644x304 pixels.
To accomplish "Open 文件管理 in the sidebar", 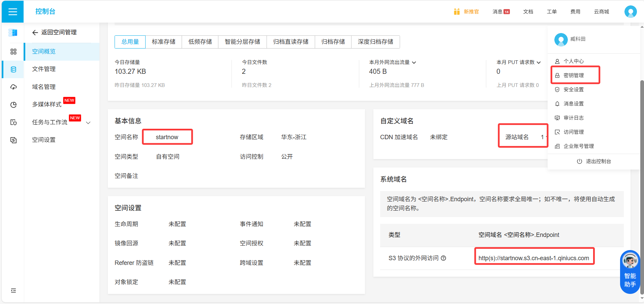I will click(x=44, y=69).
